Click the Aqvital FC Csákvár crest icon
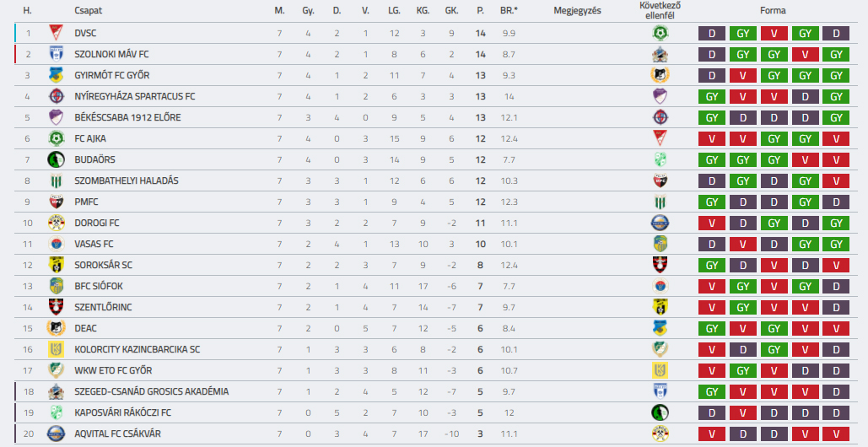 pyautogui.click(x=56, y=434)
